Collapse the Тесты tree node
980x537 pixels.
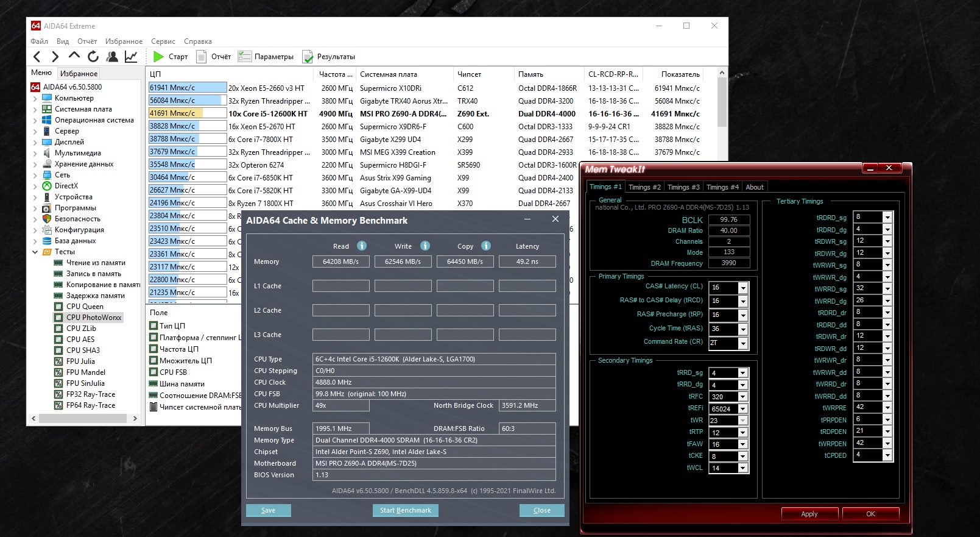[x=35, y=252]
